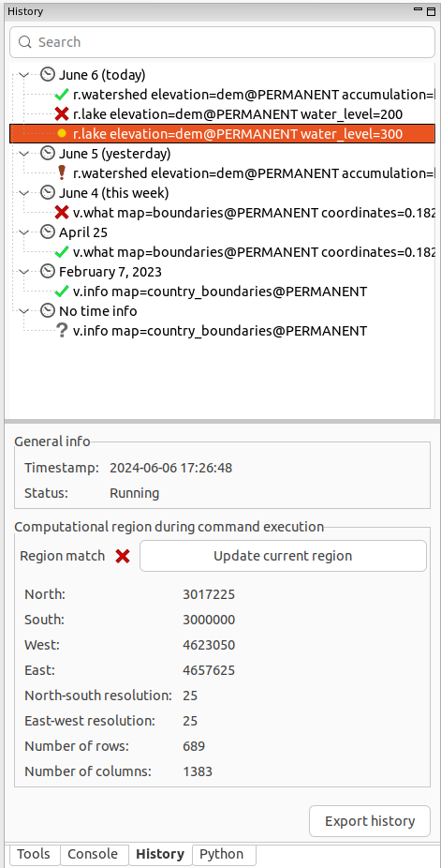
Task: Click the question mark icon under No time info
Action: point(62,331)
